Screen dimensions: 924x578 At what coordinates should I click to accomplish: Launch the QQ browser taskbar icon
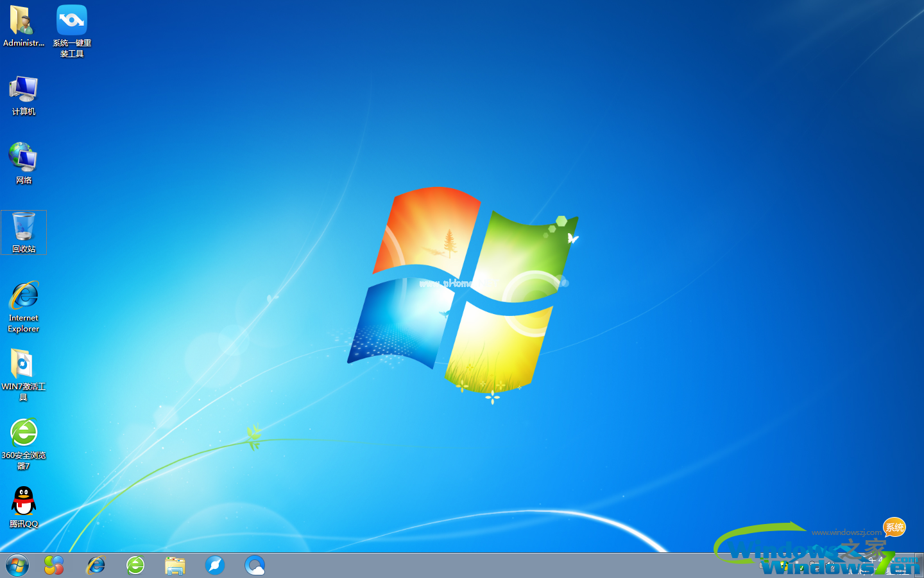pyautogui.click(x=255, y=565)
